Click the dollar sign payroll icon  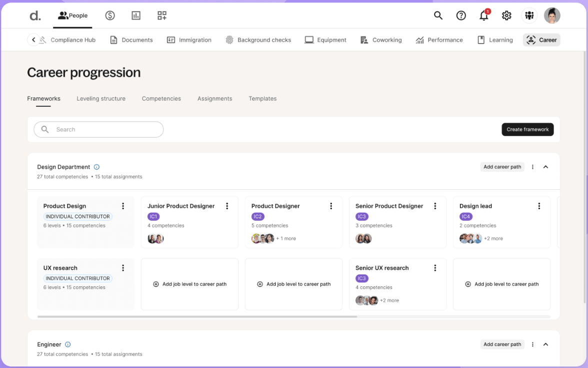110,16
